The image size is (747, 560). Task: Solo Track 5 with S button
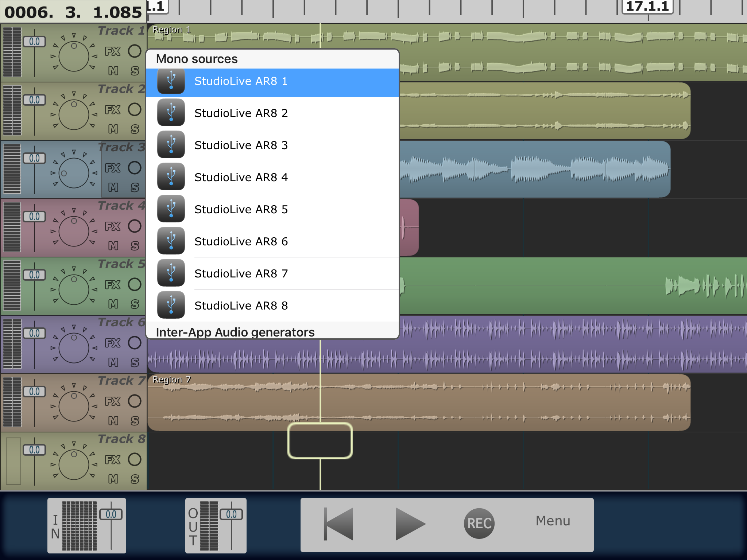coord(135,304)
